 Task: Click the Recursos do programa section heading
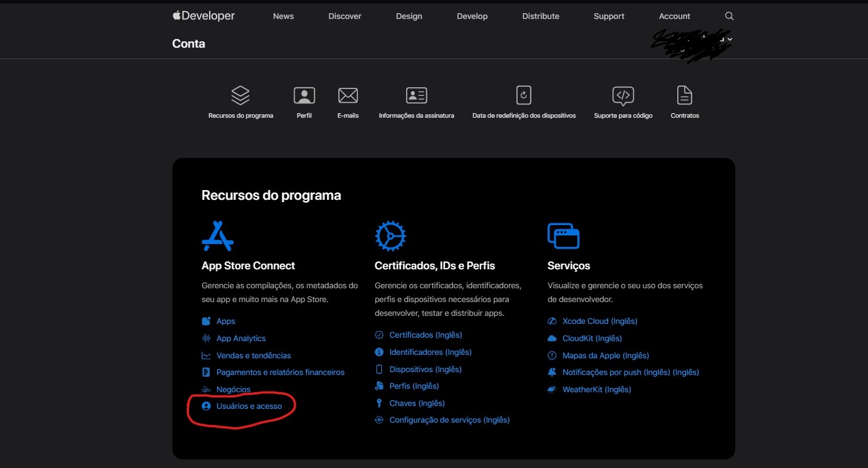[271, 195]
